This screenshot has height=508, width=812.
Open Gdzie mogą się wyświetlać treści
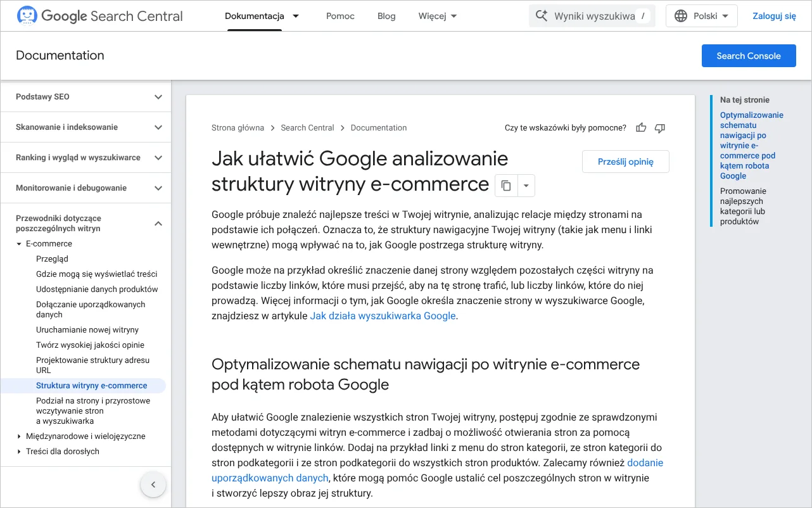click(97, 274)
